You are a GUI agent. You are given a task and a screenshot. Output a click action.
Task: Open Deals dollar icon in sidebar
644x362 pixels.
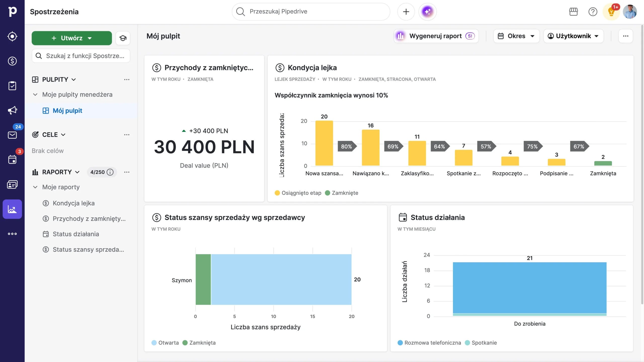(12, 61)
